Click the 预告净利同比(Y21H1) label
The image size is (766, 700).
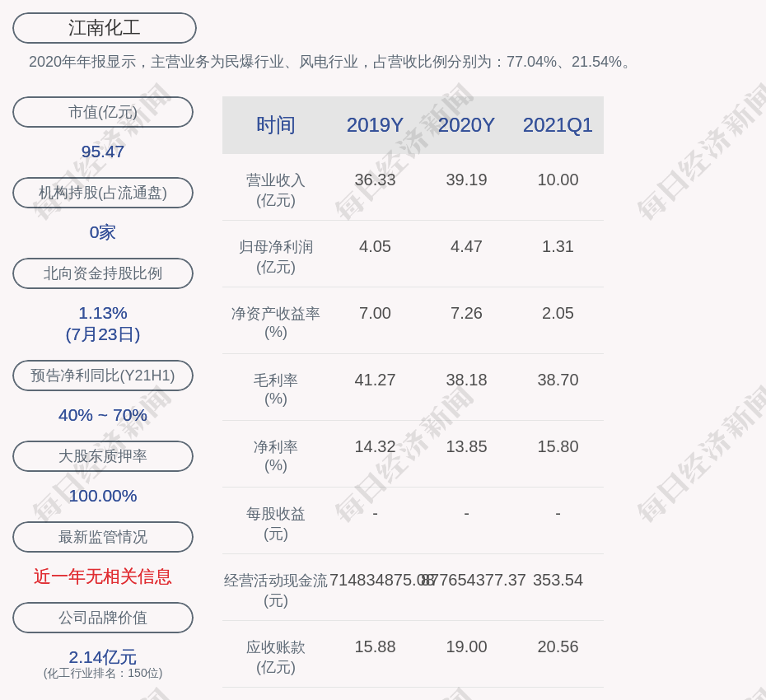[x=103, y=376]
